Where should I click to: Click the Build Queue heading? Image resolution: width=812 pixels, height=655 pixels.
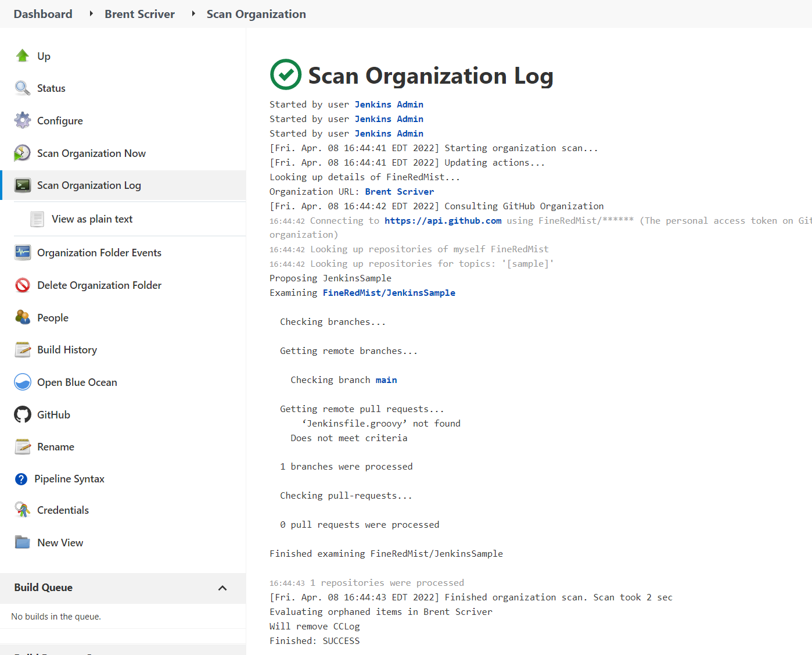click(44, 588)
